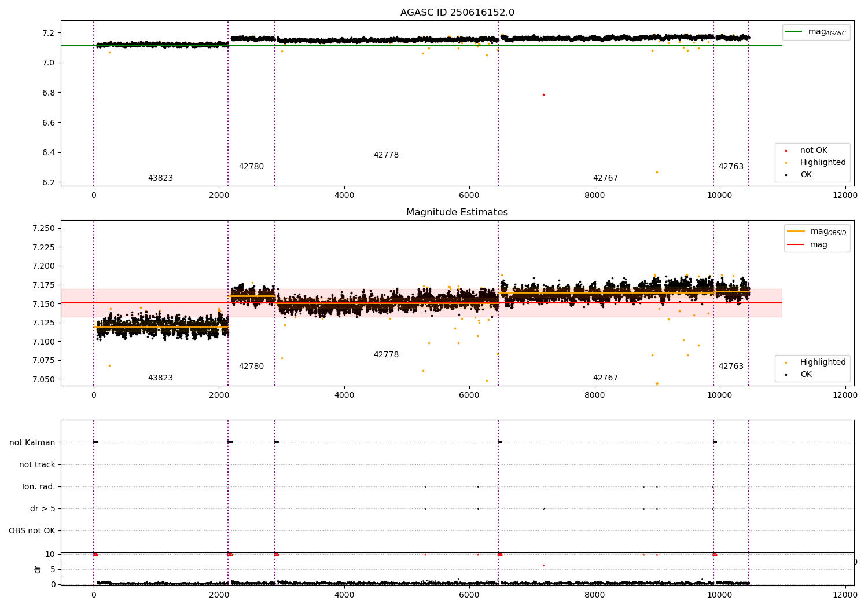Screen dimensions: 868x608
Task: Click y-axis tick 6.2 in top plot
Action: coord(49,182)
